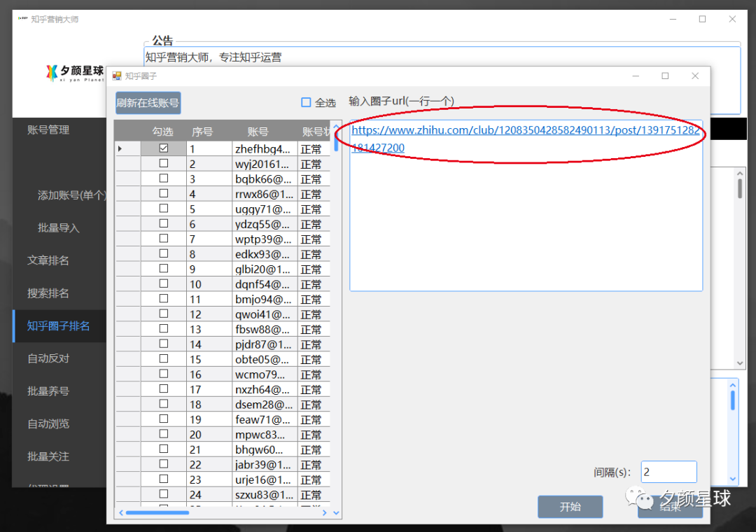Select the account cell obte05@...
756x532 pixels.
[x=264, y=359]
